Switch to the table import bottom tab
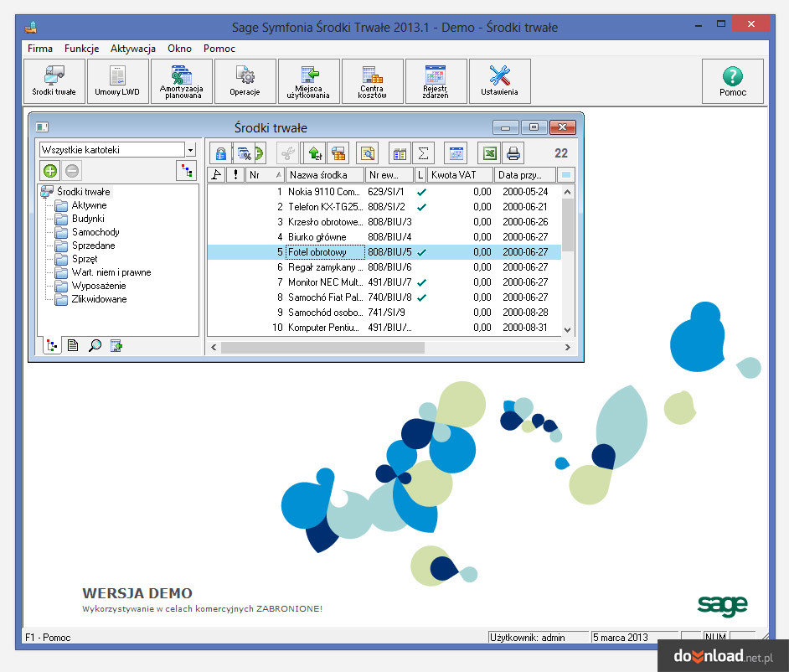Viewport: 789px width, 672px height. [116, 345]
